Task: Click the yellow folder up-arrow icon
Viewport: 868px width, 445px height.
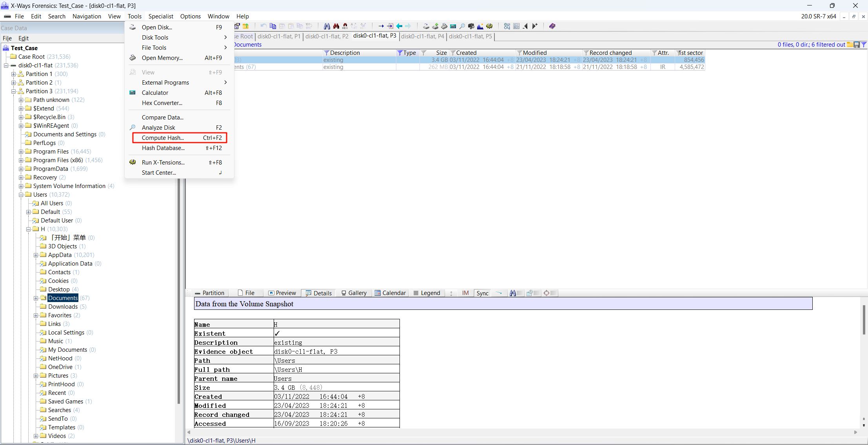Action: pos(246,26)
